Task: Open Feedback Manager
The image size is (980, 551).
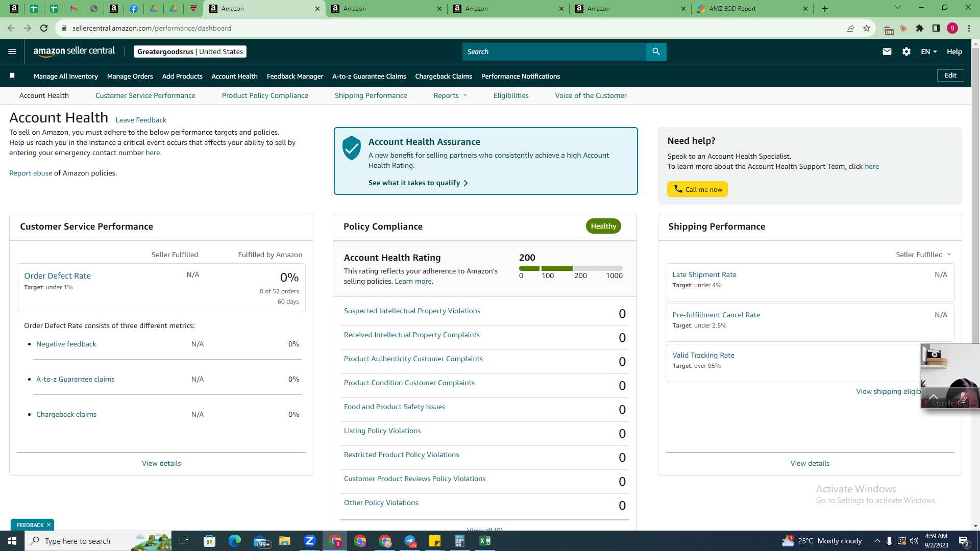Action: 295,76
